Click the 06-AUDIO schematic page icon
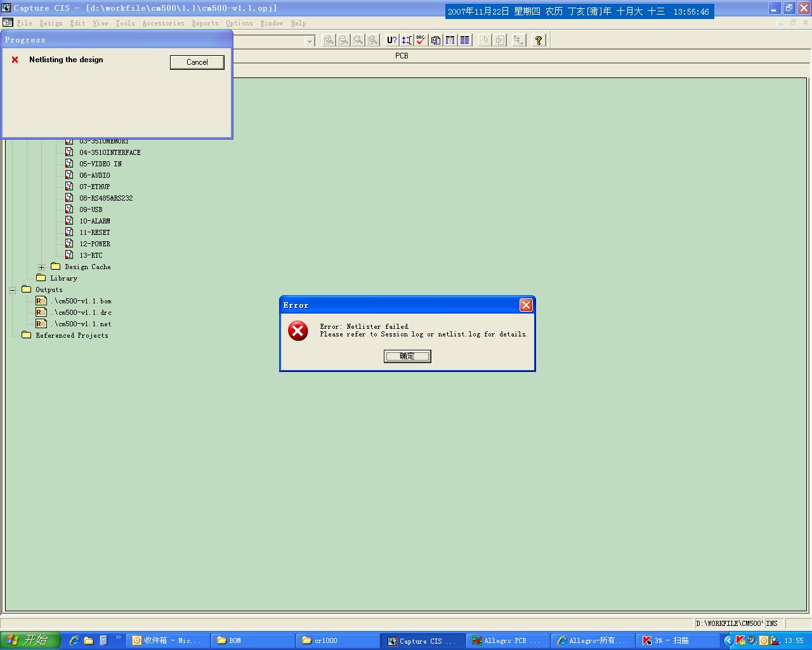This screenshot has width=812, height=650. 69,175
